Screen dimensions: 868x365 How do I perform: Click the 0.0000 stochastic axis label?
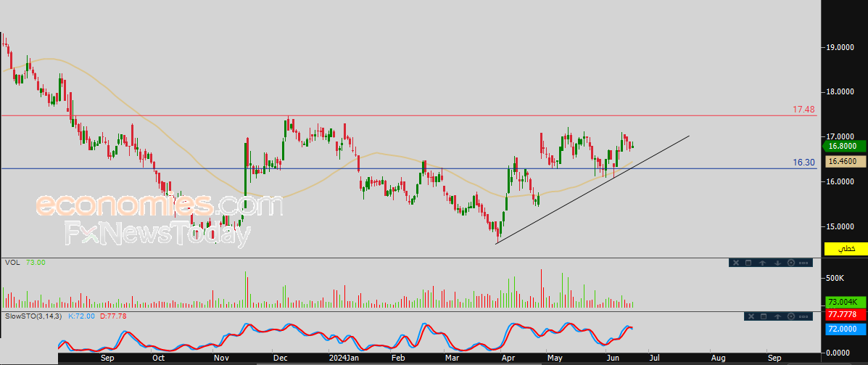point(838,352)
